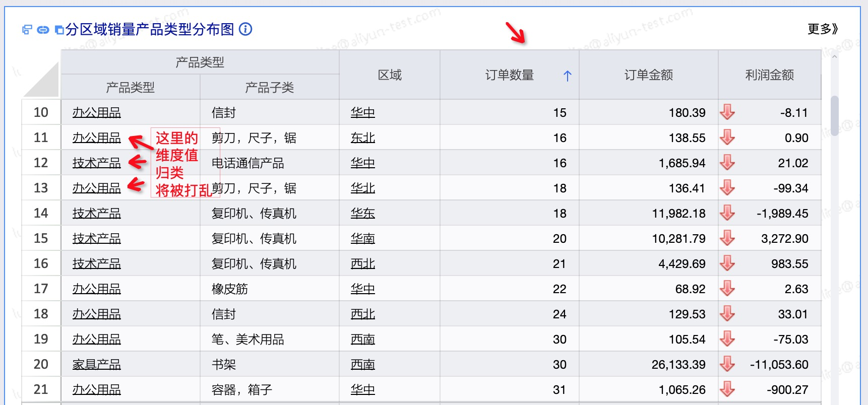Image resolution: width=868 pixels, height=405 pixels.
Task: Click the red down-arrow icon in row 10
Action: 727,112
